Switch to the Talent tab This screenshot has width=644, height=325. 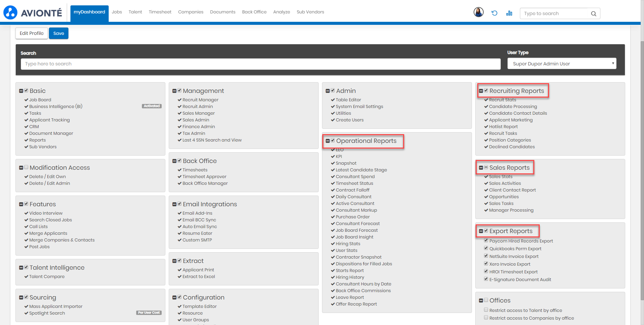click(135, 12)
